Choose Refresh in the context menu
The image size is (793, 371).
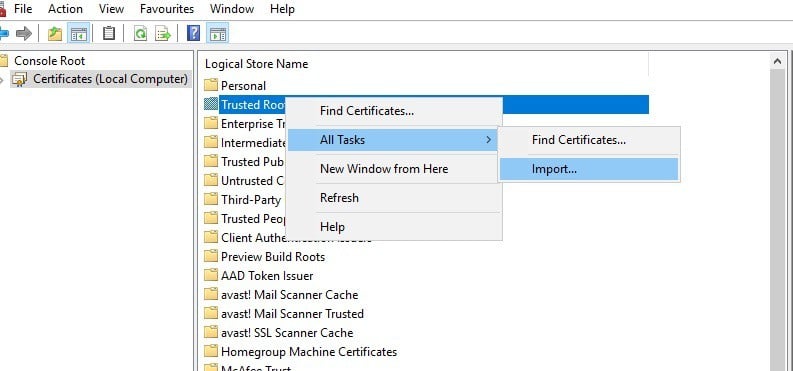tap(394, 198)
